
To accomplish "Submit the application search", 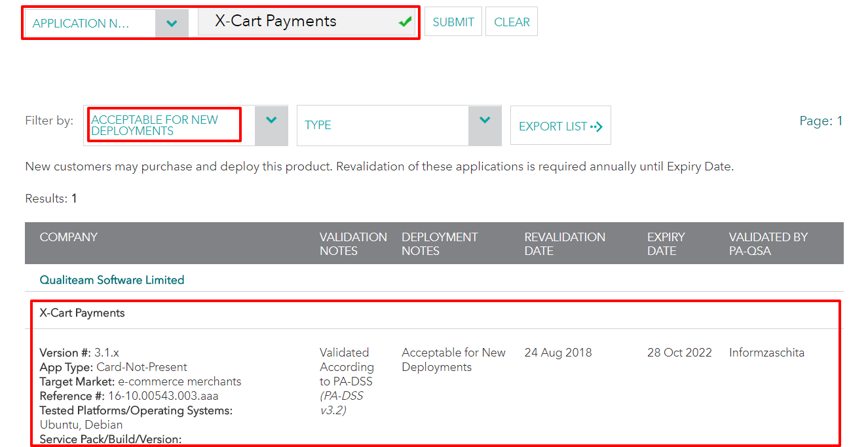I will [x=453, y=22].
